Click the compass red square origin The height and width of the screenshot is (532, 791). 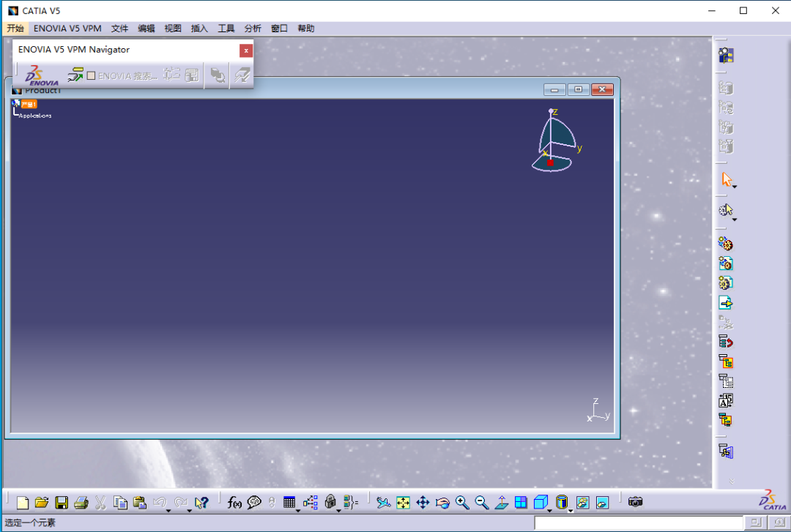click(x=550, y=162)
